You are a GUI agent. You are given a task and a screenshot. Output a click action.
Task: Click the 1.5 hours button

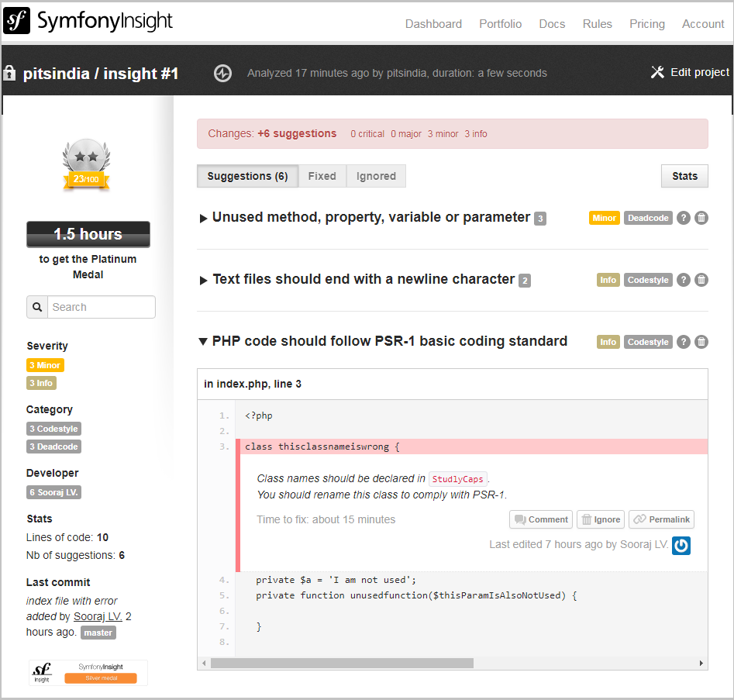point(88,234)
